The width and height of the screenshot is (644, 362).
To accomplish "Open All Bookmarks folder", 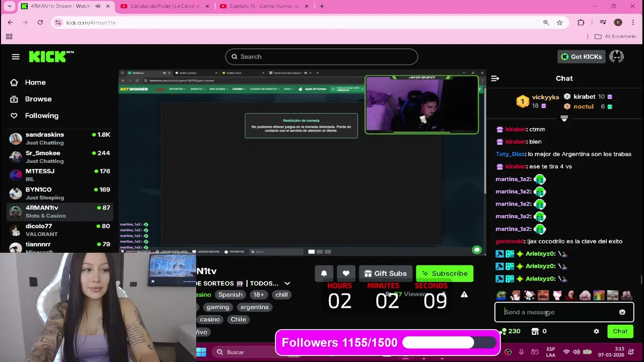I will click(x=615, y=36).
